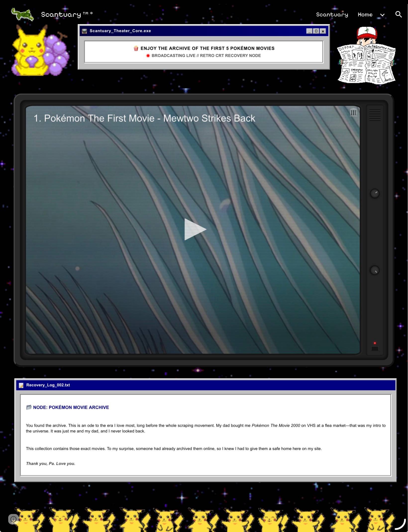Select the title "Recovery_Log_002.txt"

coord(48,385)
